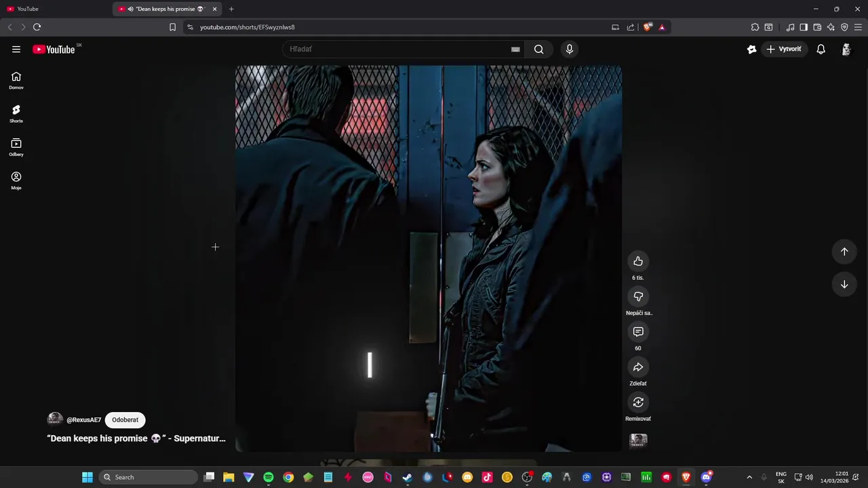Screen dimensions: 868x488
Task: Open media controls music note icon
Action: (x=790, y=27)
